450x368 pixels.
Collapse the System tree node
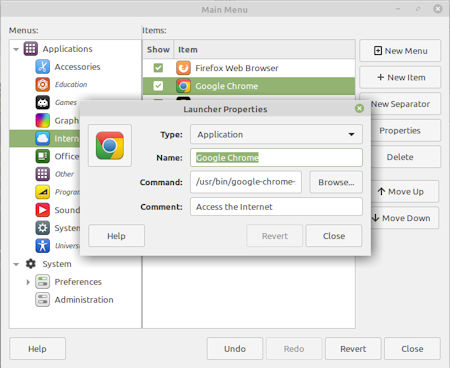coord(16,264)
